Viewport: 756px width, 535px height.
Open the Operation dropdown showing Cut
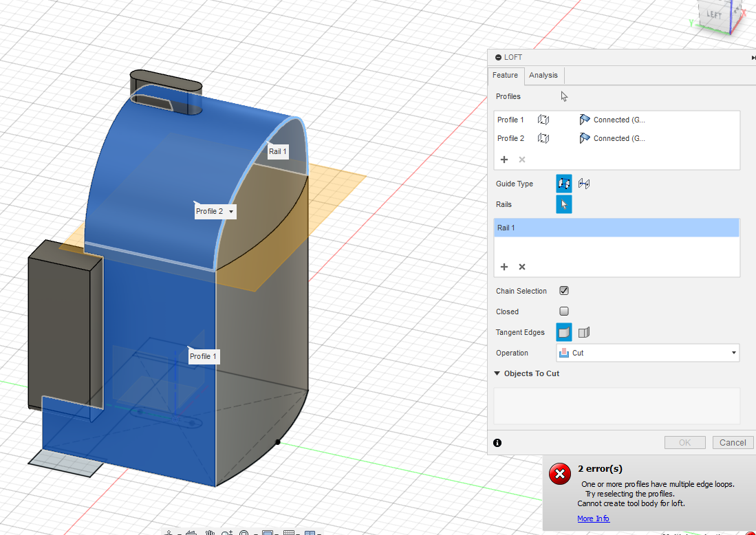pyautogui.click(x=647, y=352)
